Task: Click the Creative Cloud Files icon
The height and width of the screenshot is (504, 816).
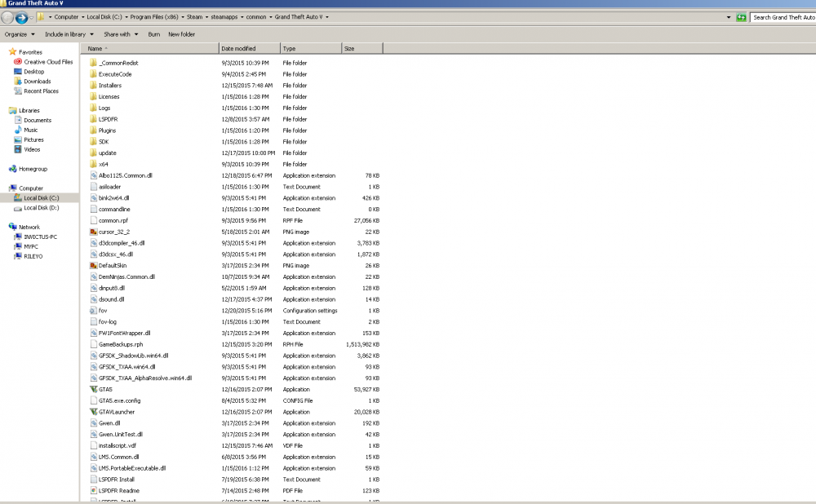Action: (x=18, y=61)
